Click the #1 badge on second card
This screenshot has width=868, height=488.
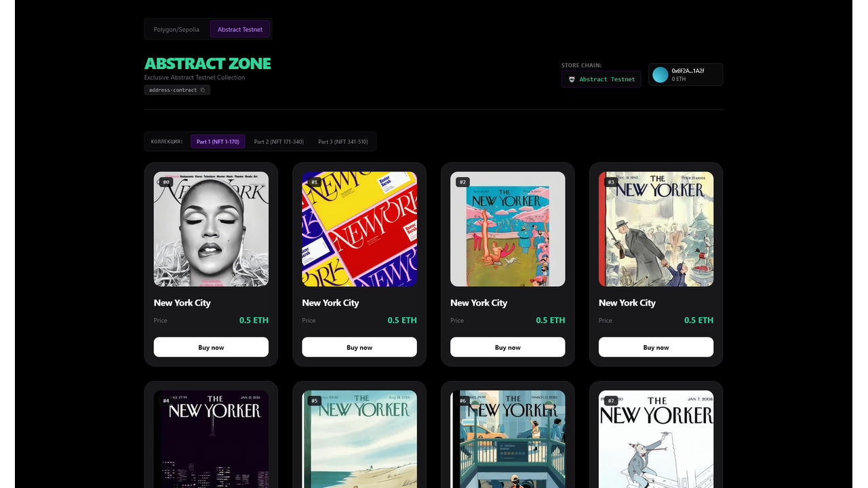(x=314, y=182)
